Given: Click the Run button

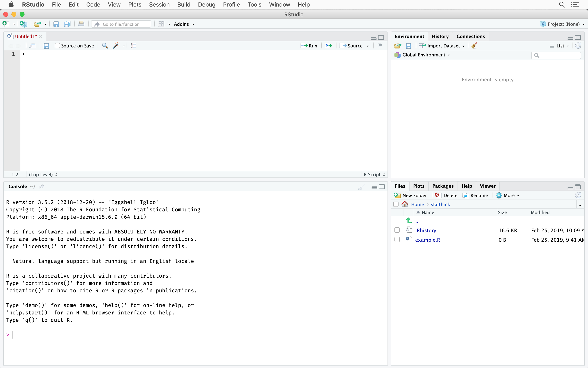Looking at the screenshot, I should tap(309, 46).
